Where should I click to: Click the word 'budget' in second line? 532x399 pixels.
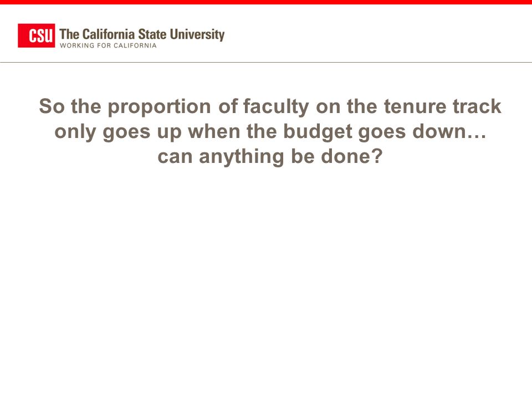(318, 132)
